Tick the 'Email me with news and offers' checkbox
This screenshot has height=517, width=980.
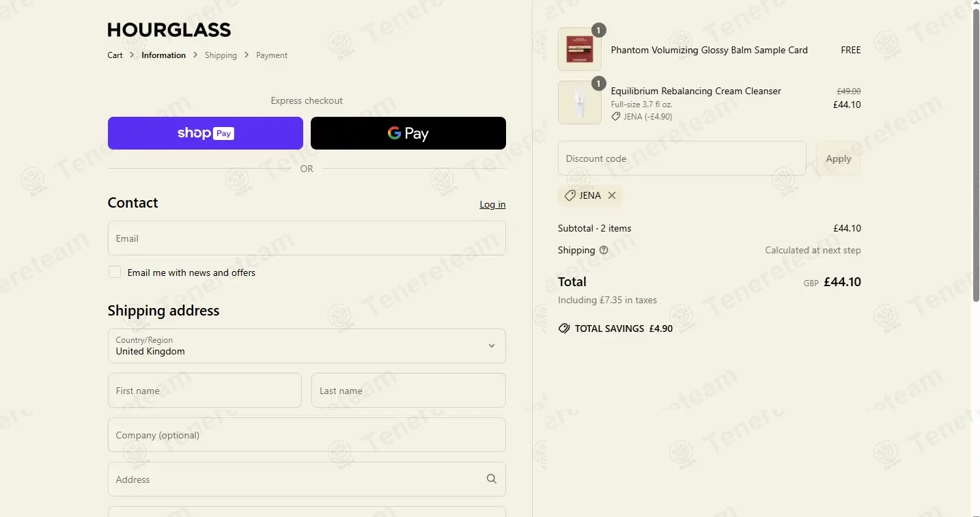pyautogui.click(x=115, y=273)
